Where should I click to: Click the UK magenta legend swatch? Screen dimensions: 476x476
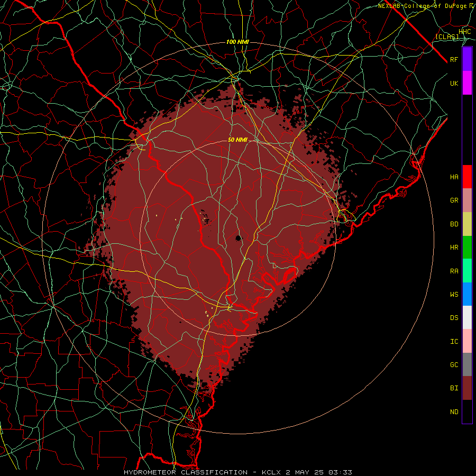pos(467,83)
